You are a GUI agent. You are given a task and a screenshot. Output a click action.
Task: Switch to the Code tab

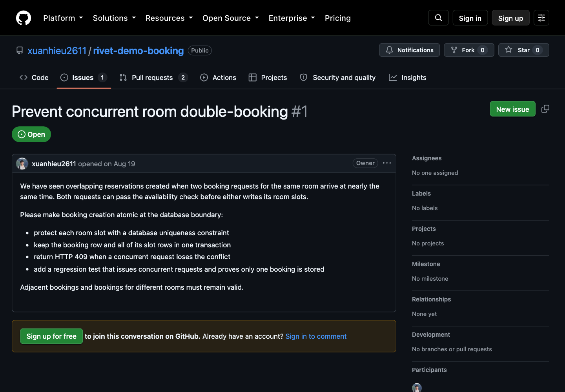tap(34, 78)
